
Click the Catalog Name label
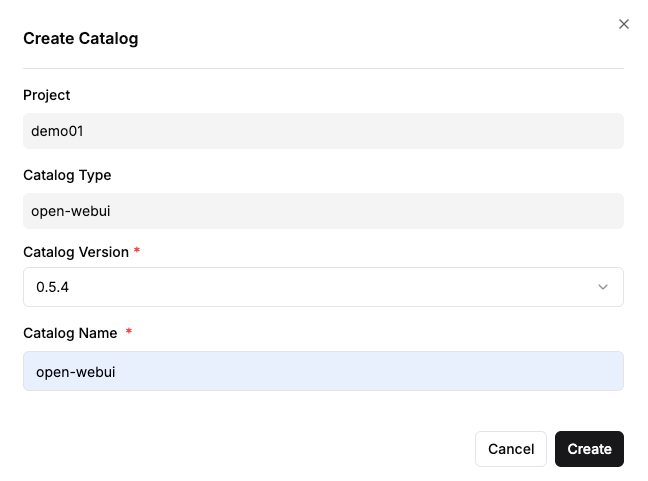tap(70, 333)
